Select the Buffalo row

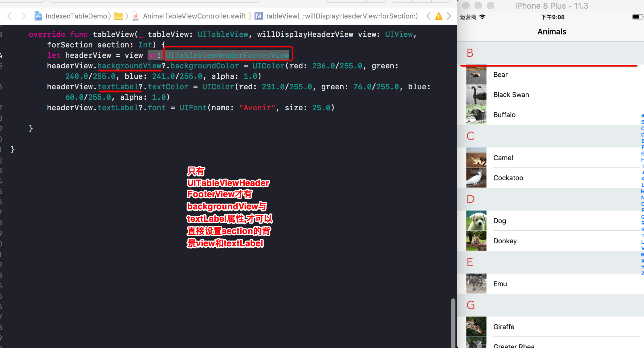point(550,115)
